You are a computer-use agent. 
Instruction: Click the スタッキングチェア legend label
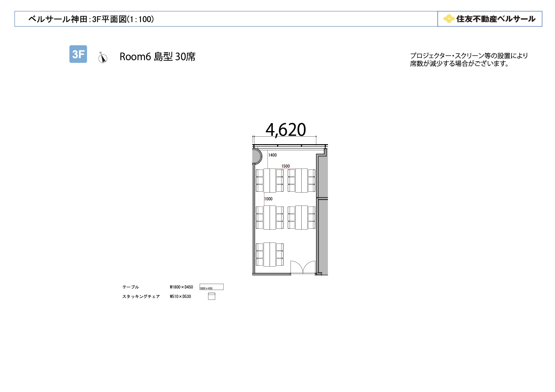pos(141,296)
